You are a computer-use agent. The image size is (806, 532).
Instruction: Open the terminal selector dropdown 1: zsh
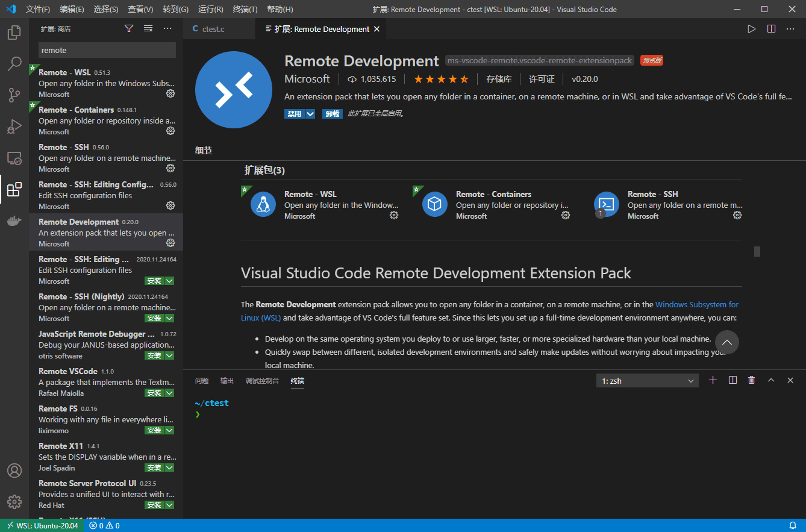648,381
